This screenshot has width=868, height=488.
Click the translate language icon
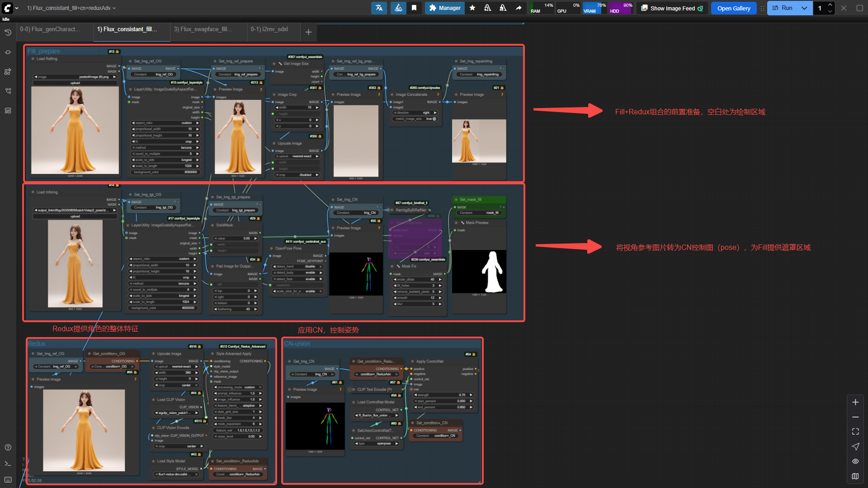pyautogui.click(x=379, y=8)
